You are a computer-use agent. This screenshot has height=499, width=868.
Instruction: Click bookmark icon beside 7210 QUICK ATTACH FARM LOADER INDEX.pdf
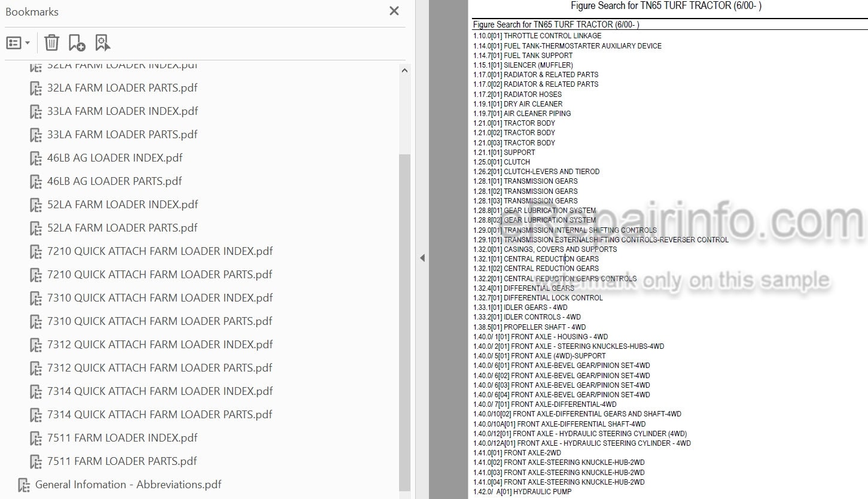(36, 252)
